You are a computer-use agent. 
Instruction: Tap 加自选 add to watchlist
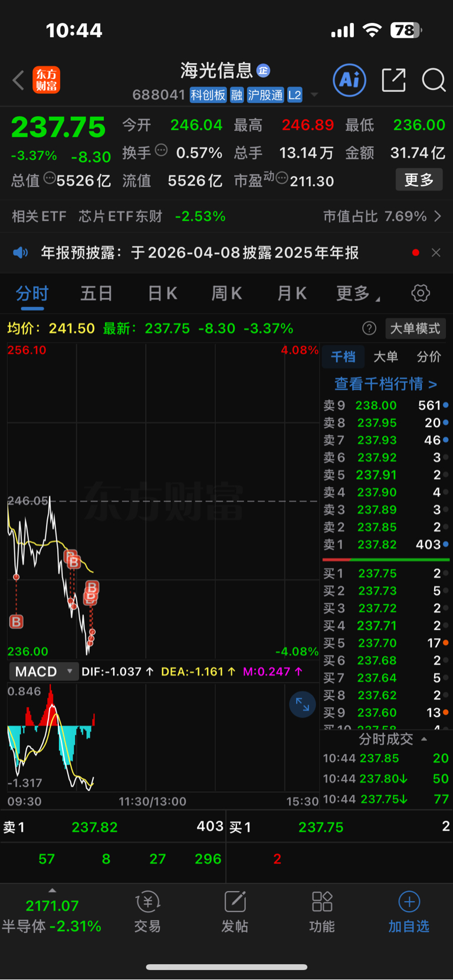click(x=409, y=912)
